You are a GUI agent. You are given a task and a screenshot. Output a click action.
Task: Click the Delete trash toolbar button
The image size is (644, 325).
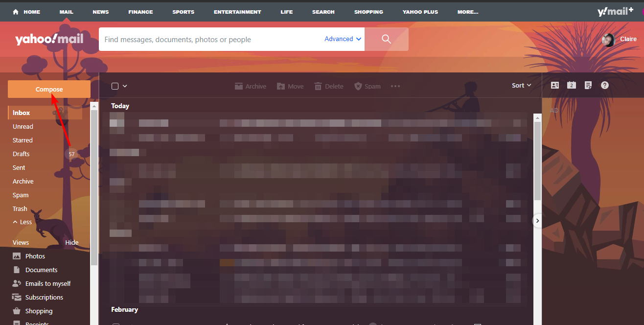(329, 86)
